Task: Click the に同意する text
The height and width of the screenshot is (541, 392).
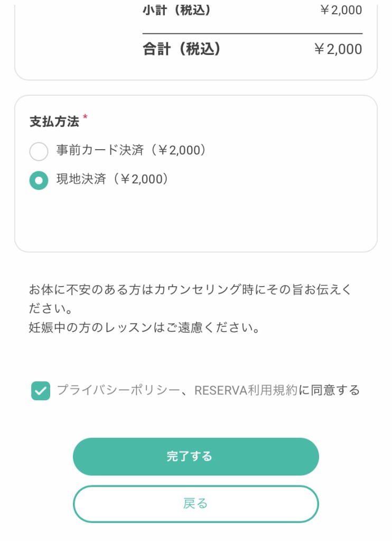Action: point(329,390)
